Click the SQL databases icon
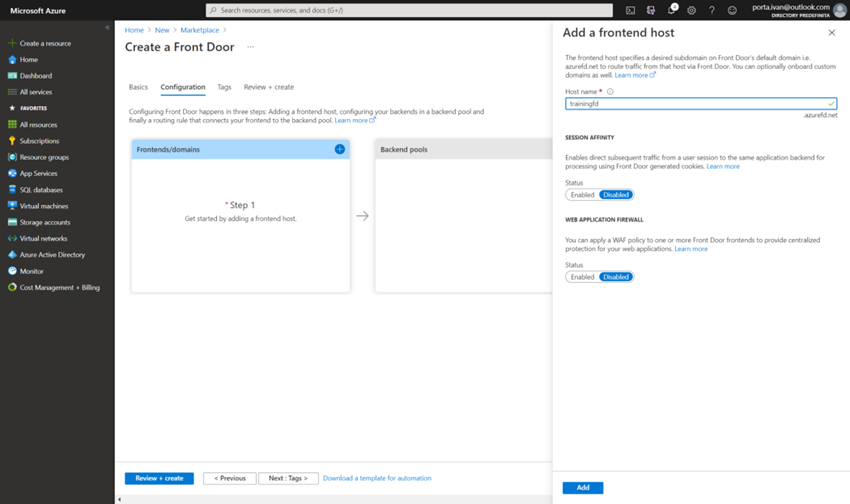 [12, 190]
